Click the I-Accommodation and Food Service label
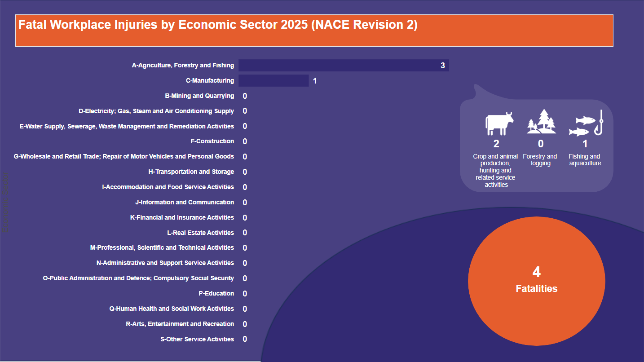Image resolution: width=644 pixels, height=362 pixels. [x=168, y=187]
